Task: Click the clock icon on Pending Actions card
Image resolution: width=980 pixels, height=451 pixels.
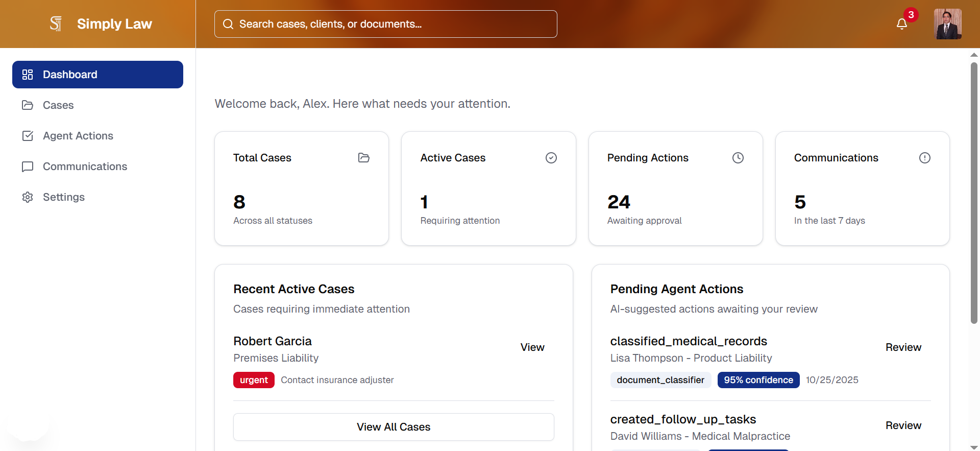Action: click(x=738, y=158)
